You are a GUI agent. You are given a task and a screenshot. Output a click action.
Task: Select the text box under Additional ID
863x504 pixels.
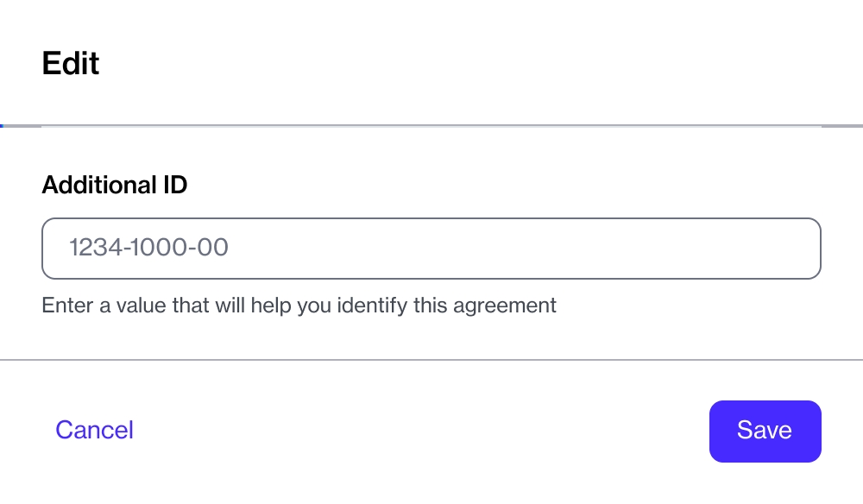(431, 249)
